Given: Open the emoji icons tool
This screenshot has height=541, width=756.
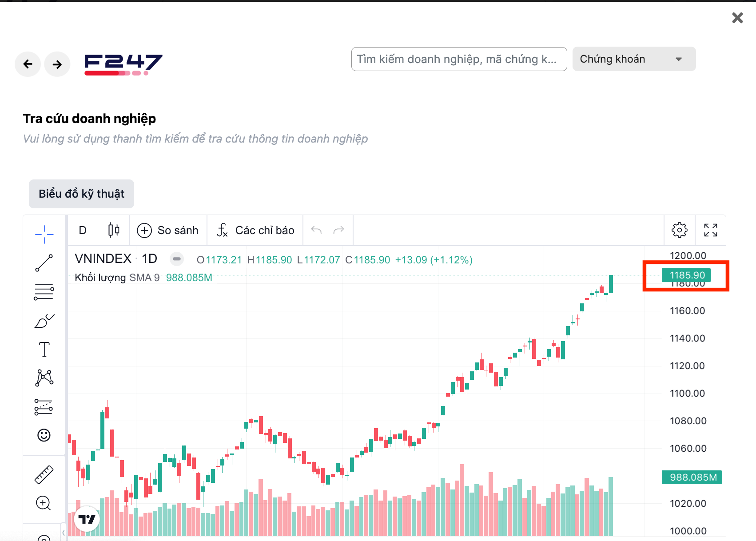Looking at the screenshot, I should [x=44, y=435].
